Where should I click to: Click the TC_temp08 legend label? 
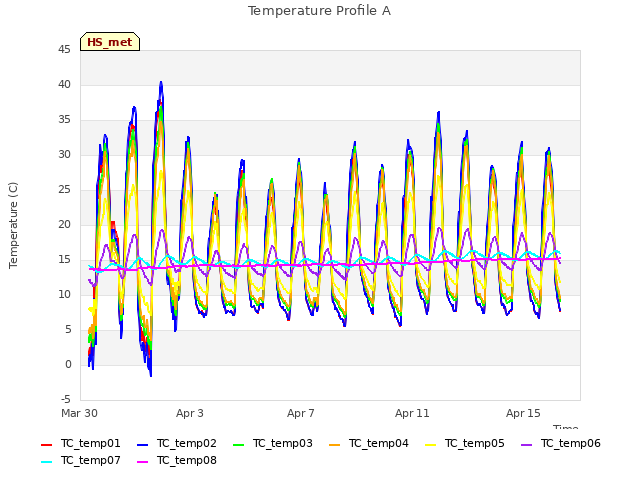187,460
